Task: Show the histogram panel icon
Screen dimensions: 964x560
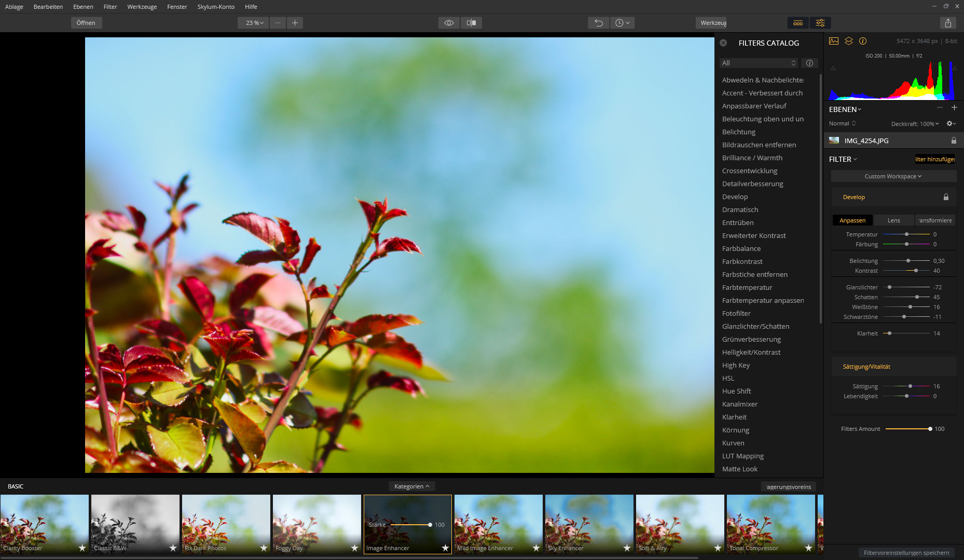Action: click(x=834, y=41)
